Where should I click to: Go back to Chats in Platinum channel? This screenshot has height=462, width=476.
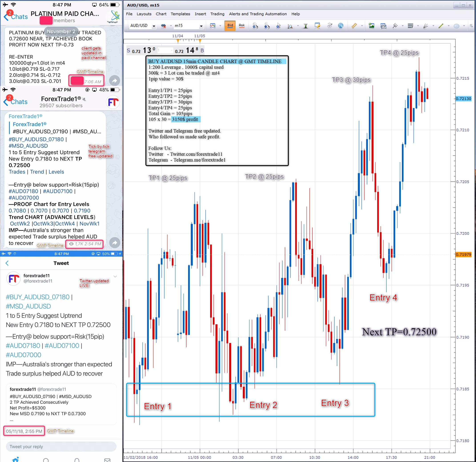pyautogui.click(x=16, y=16)
